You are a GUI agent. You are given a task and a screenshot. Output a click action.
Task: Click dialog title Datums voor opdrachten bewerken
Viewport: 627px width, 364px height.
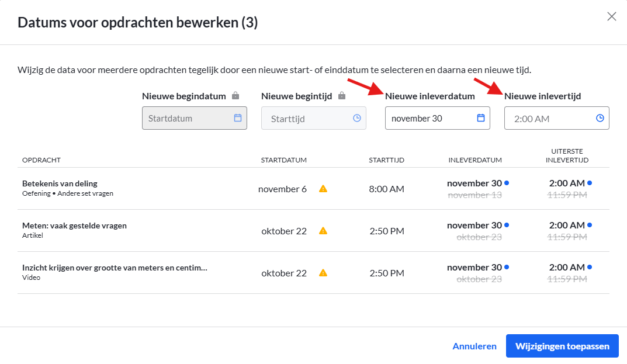click(137, 22)
